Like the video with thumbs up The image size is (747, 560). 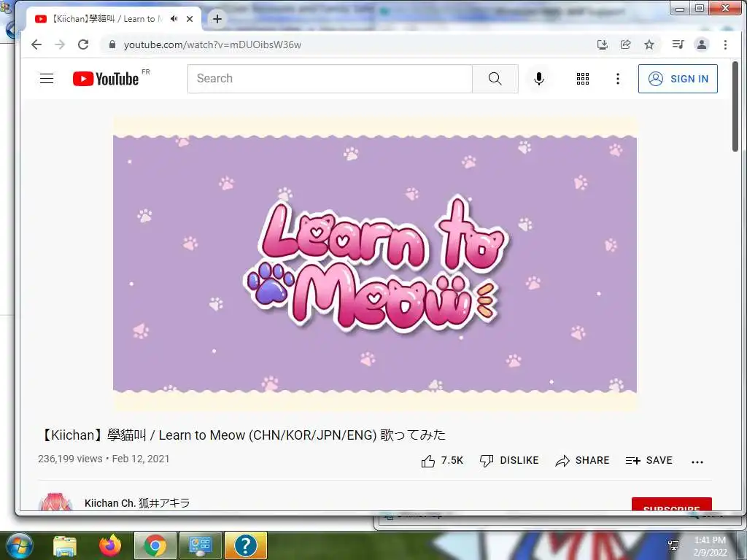[x=442, y=461]
